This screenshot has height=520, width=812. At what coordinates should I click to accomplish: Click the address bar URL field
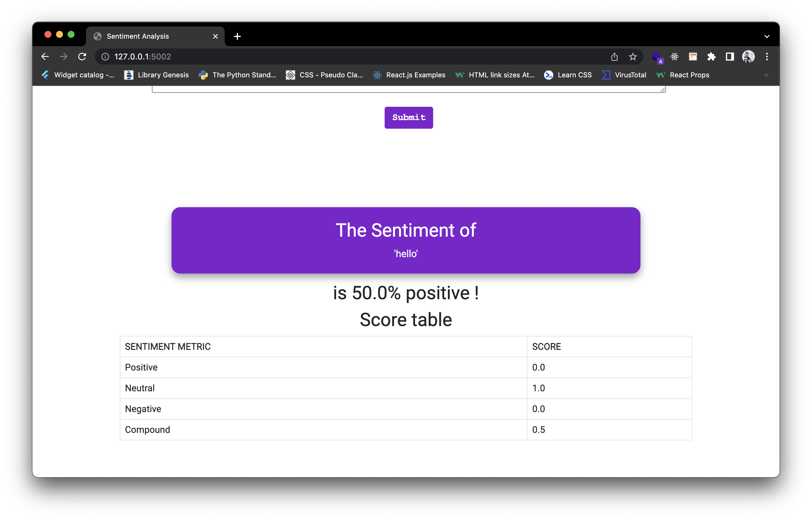(x=338, y=57)
